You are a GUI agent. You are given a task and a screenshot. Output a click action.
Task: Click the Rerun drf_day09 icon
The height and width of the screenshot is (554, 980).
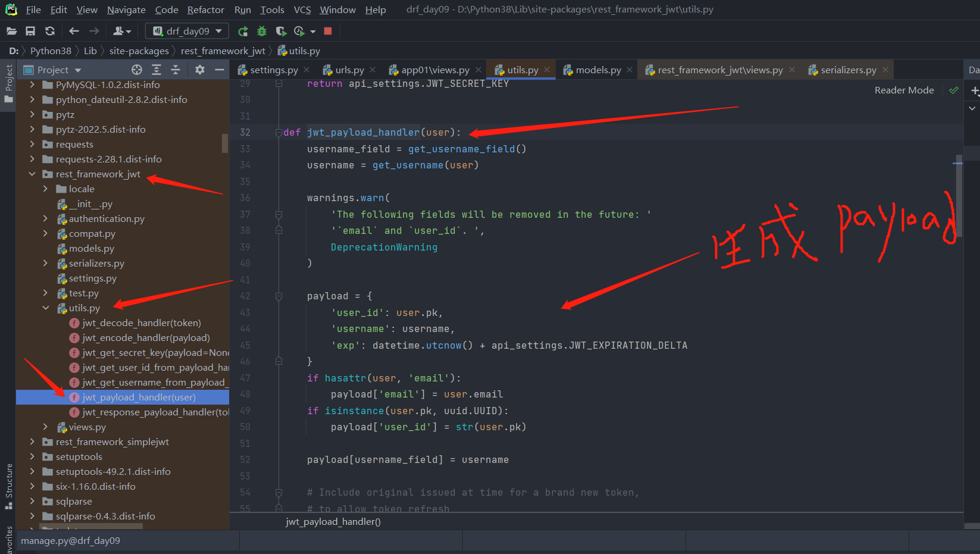click(243, 31)
